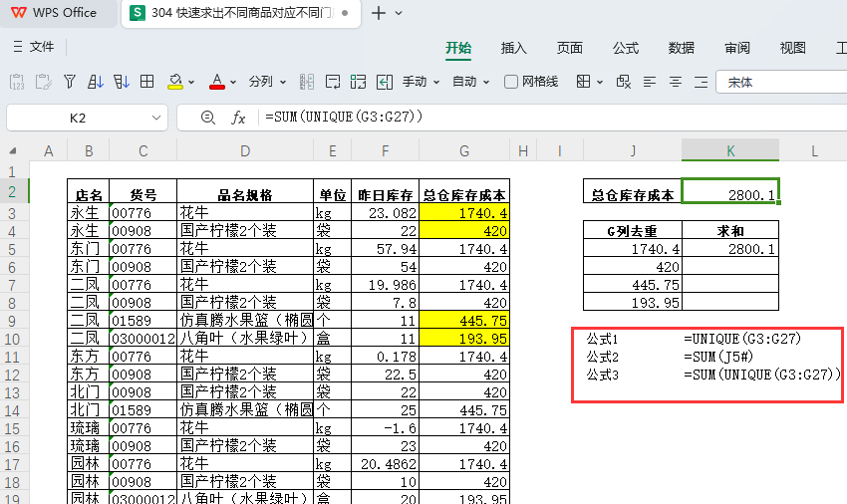847x504 pixels.
Task: Apply the yellow fill color bucket
Action: tap(175, 82)
